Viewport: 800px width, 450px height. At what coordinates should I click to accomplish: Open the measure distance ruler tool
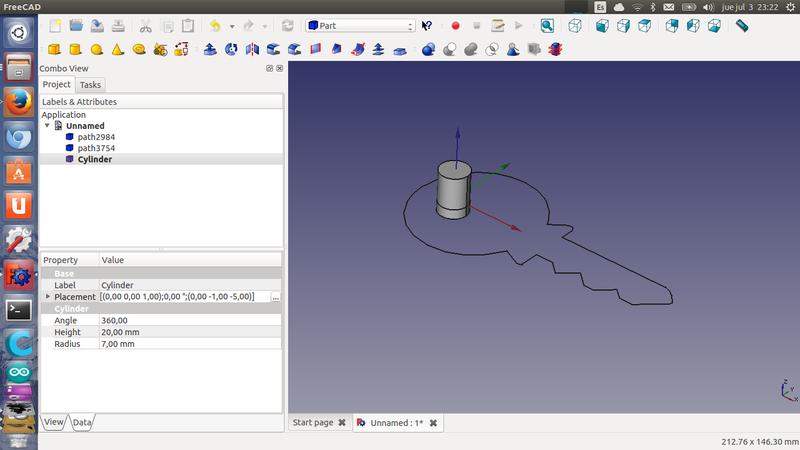[x=741, y=25]
